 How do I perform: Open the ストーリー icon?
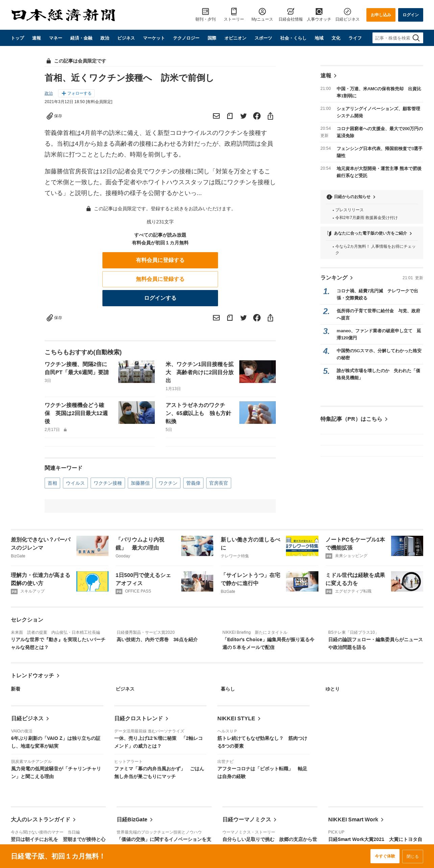[234, 11]
